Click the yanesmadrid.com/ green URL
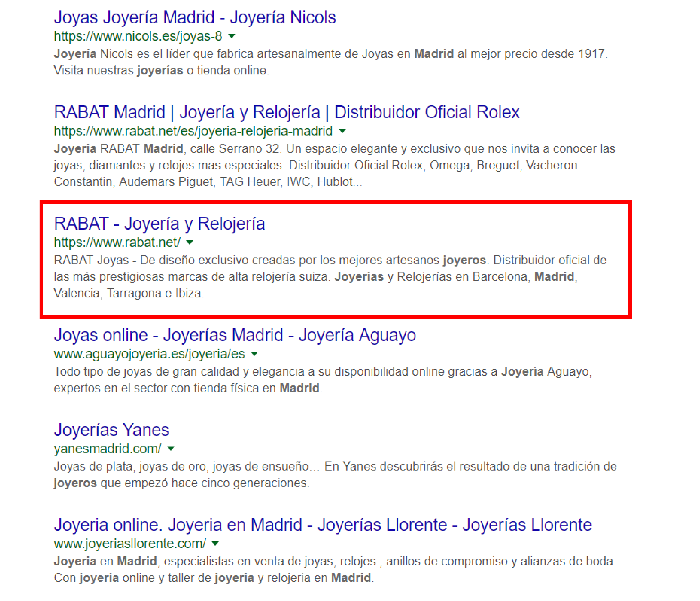 [x=108, y=449]
